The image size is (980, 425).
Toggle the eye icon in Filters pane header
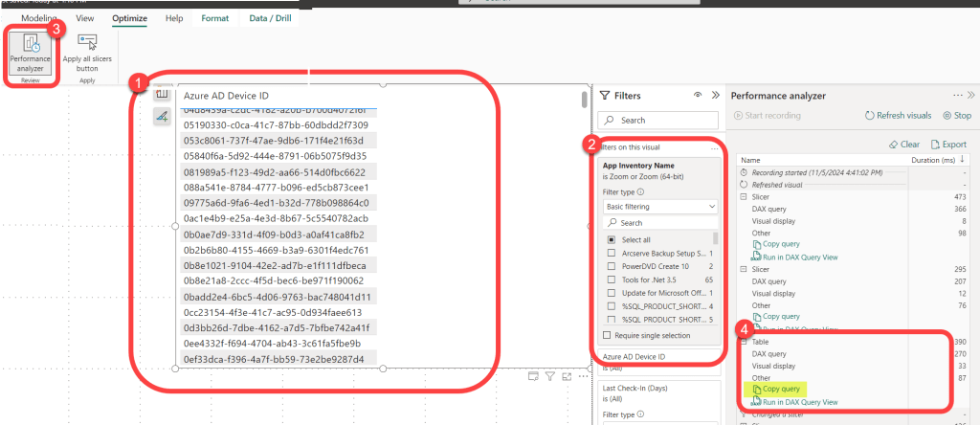point(698,95)
